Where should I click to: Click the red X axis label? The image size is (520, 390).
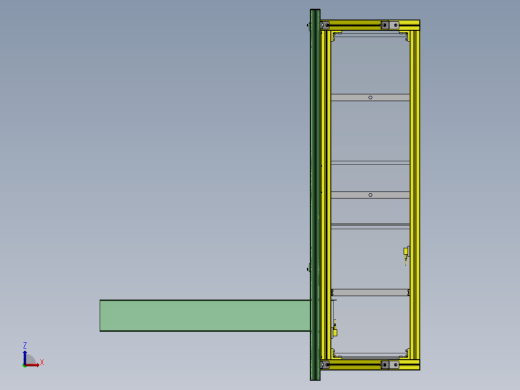(x=42, y=362)
